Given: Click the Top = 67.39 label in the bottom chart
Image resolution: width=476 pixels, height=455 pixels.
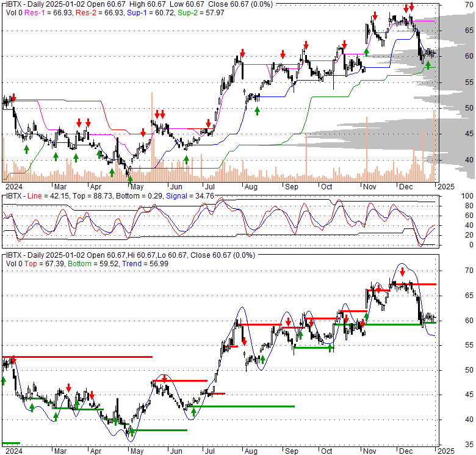Looking at the screenshot, I should (45, 264).
